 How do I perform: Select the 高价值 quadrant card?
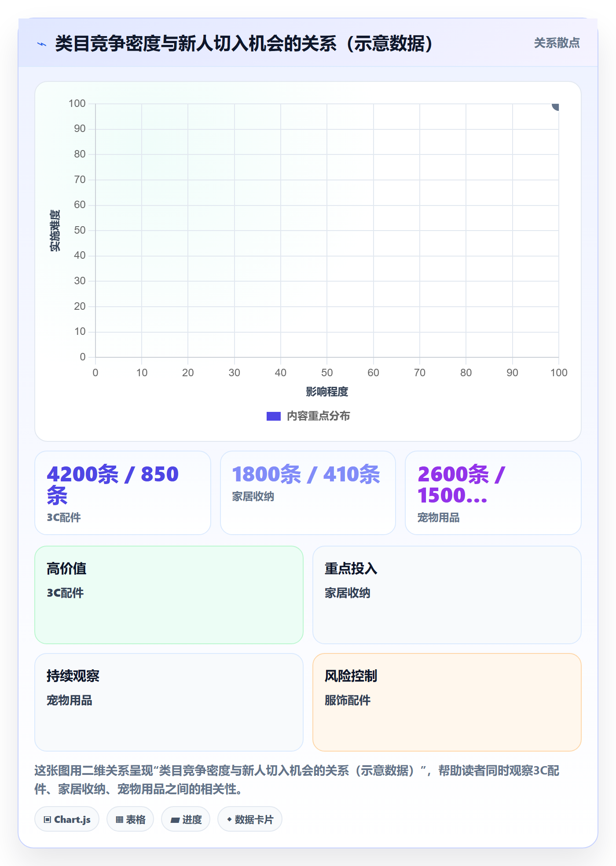[169, 595]
